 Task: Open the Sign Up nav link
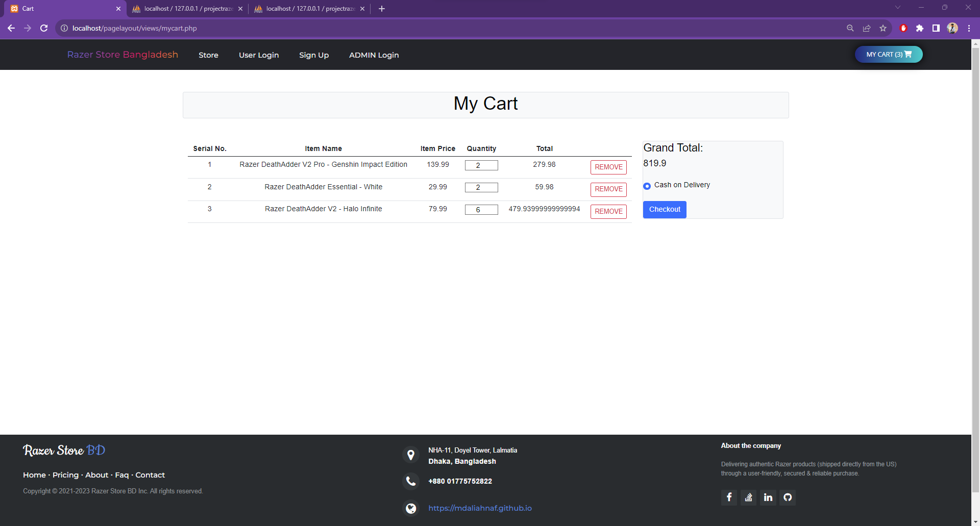pyautogui.click(x=314, y=55)
